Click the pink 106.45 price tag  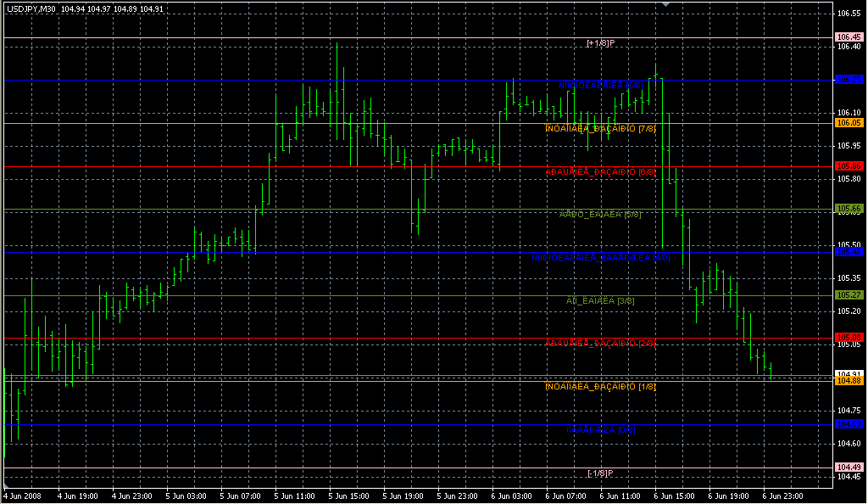coord(849,37)
